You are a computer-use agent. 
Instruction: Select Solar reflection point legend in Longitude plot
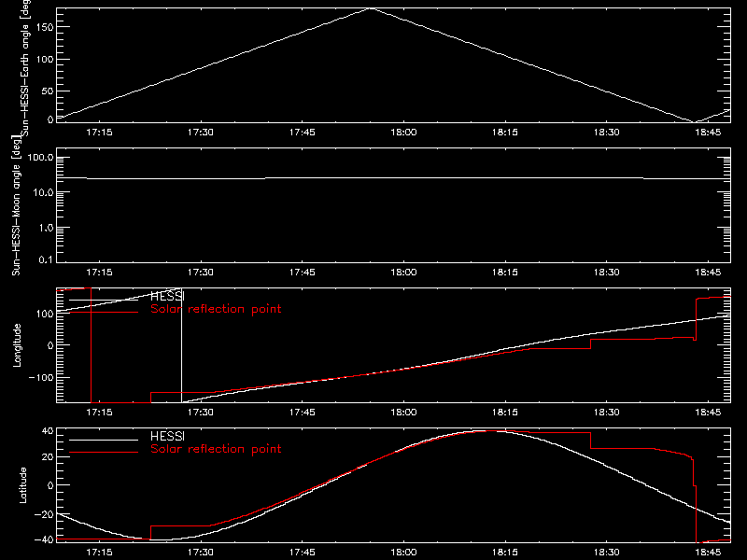coord(216,309)
